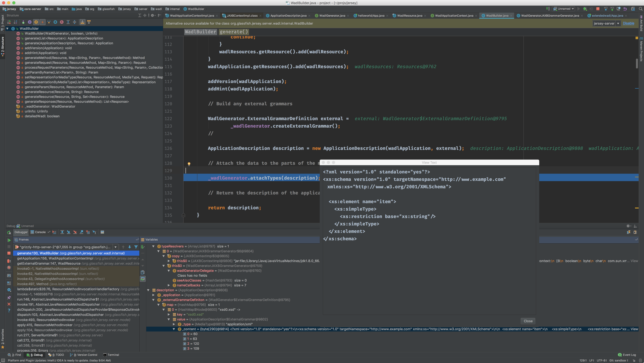Click the Close button in View Text dialog
This screenshot has width=644, height=363.
528,321
